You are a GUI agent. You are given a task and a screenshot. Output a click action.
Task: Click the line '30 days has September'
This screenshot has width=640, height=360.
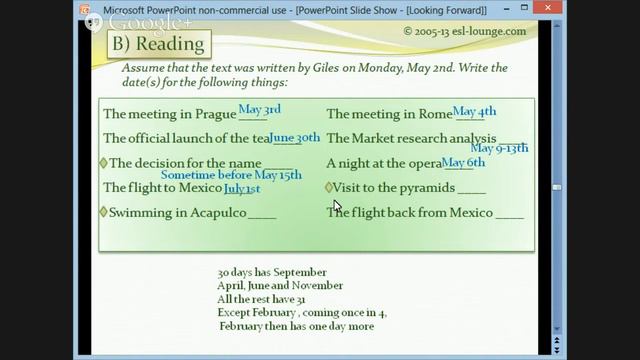tap(272, 272)
